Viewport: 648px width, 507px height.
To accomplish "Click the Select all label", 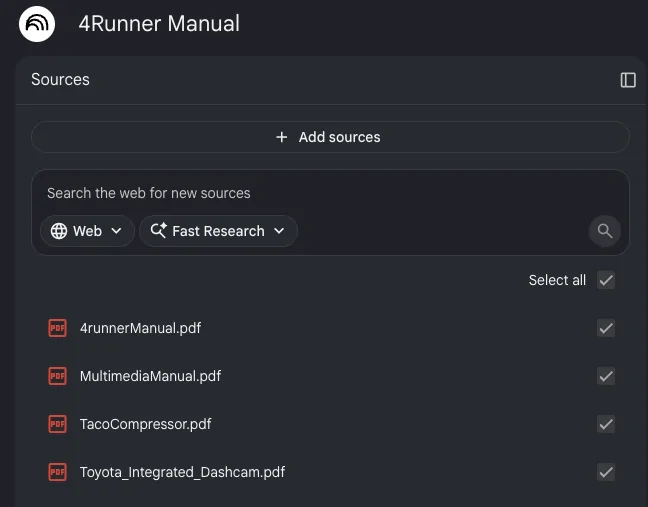I will pos(557,280).
